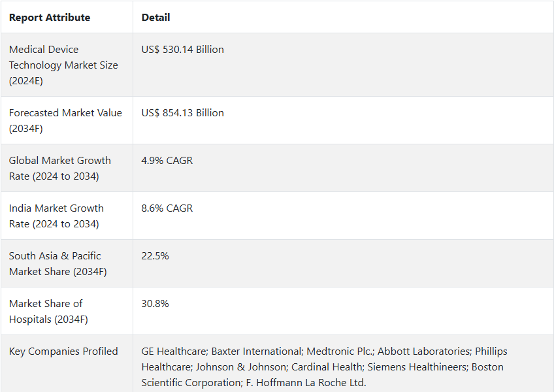Click F. Hoffmann La Roche Ltd. text

306,383
